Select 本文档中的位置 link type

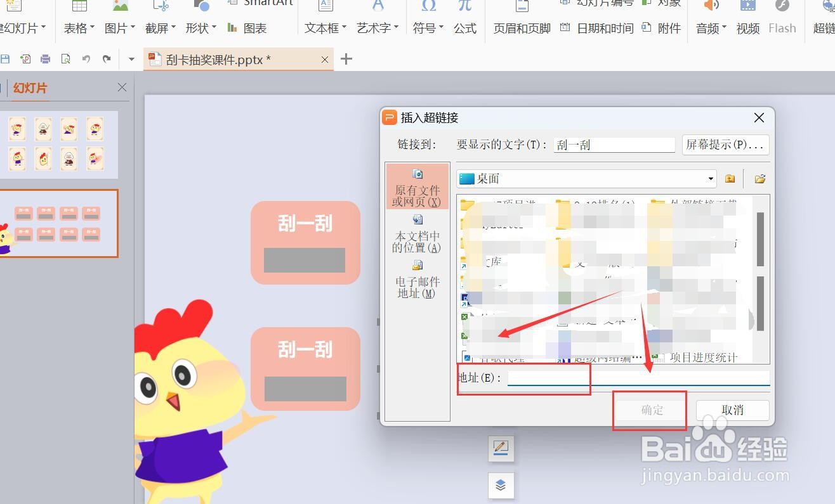tap(417, 233)
